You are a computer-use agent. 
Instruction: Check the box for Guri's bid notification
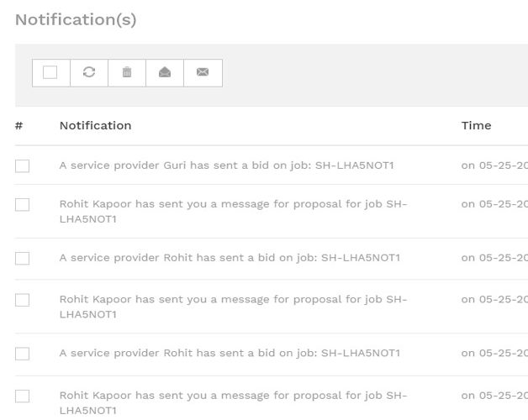tap(22, 165)
